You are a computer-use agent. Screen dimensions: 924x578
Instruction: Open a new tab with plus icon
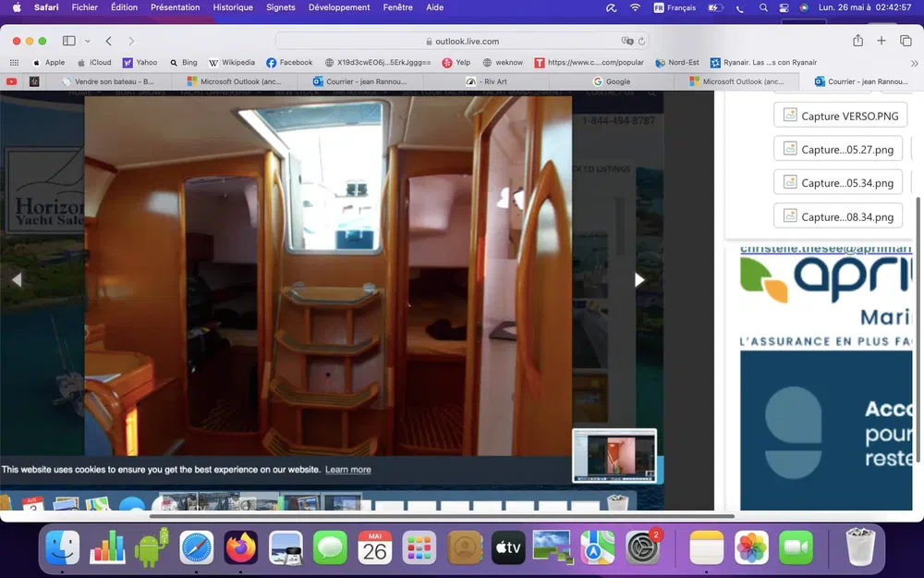tap(881, 41)
